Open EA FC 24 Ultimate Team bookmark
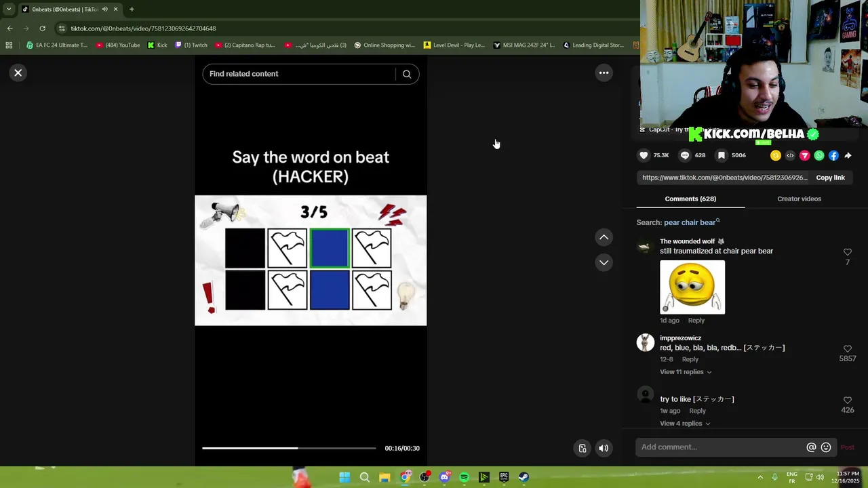 [57, 45]
